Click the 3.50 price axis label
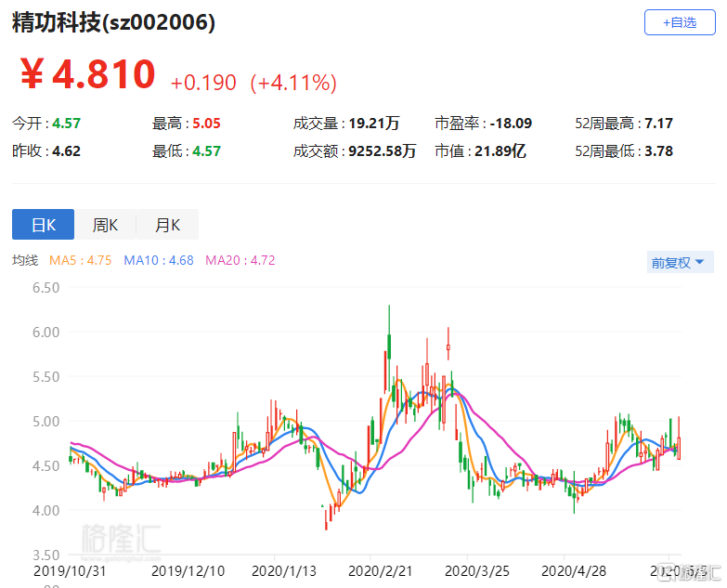The image size is (727, 588). click(45, 555)
